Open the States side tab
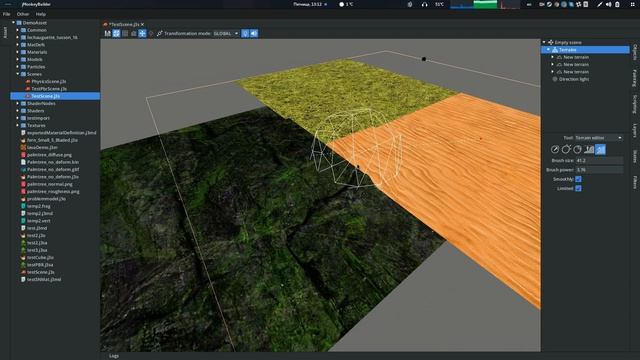The width and height of the screenshot is (640, 360). pyautogui.click(x=635, y=156)
